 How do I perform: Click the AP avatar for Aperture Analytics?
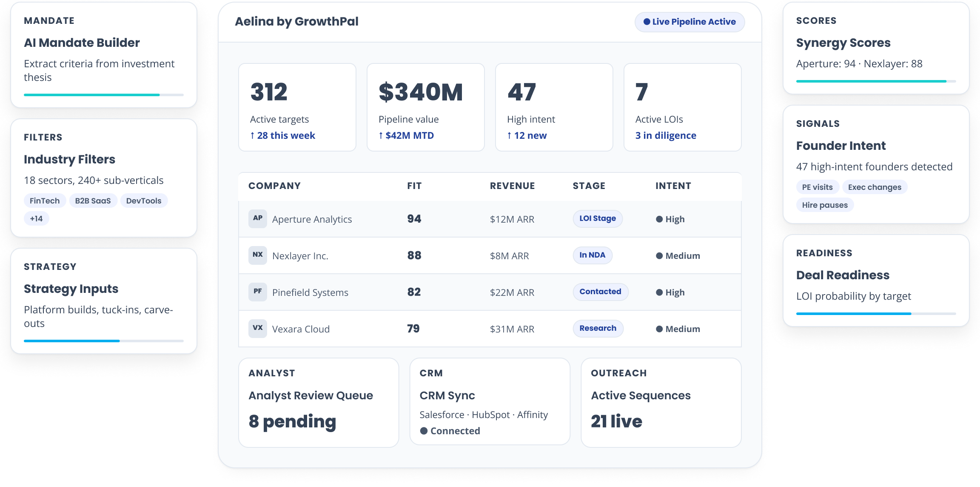tap(257, 218)
